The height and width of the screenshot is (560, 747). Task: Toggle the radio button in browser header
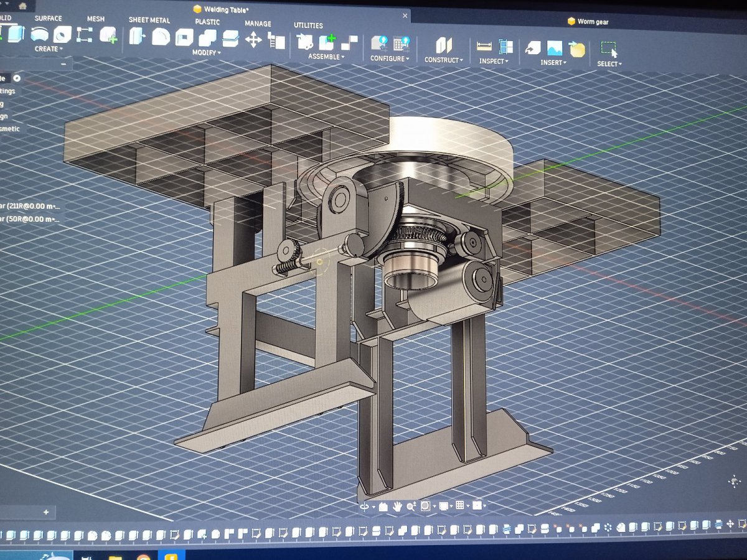pyautogui.click(x=17, y=78)
